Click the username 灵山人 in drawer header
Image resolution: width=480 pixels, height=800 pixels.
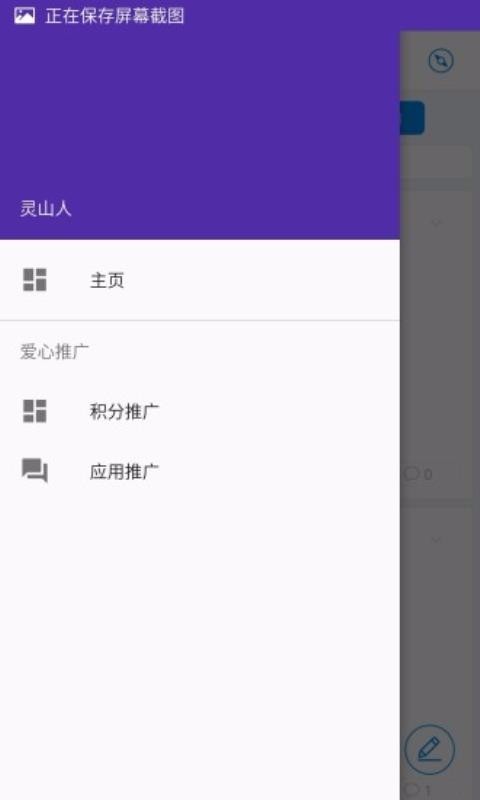pos(45,208)
